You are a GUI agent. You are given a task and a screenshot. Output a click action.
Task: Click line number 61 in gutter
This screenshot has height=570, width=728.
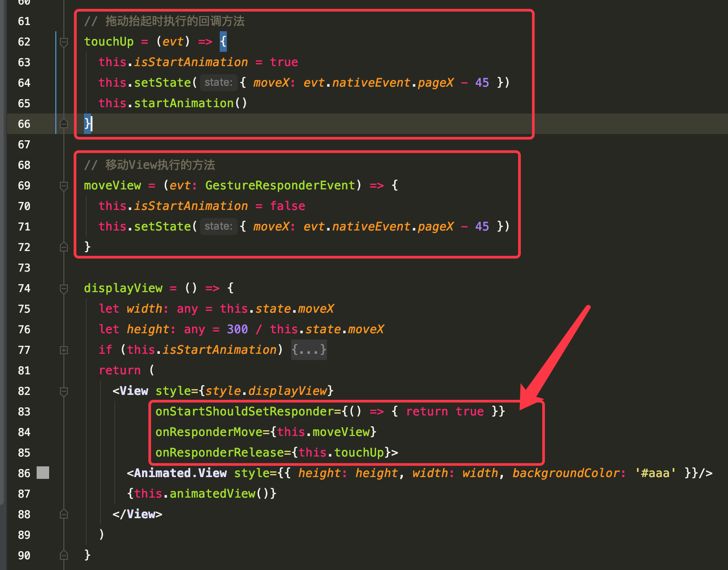[24, 21]
